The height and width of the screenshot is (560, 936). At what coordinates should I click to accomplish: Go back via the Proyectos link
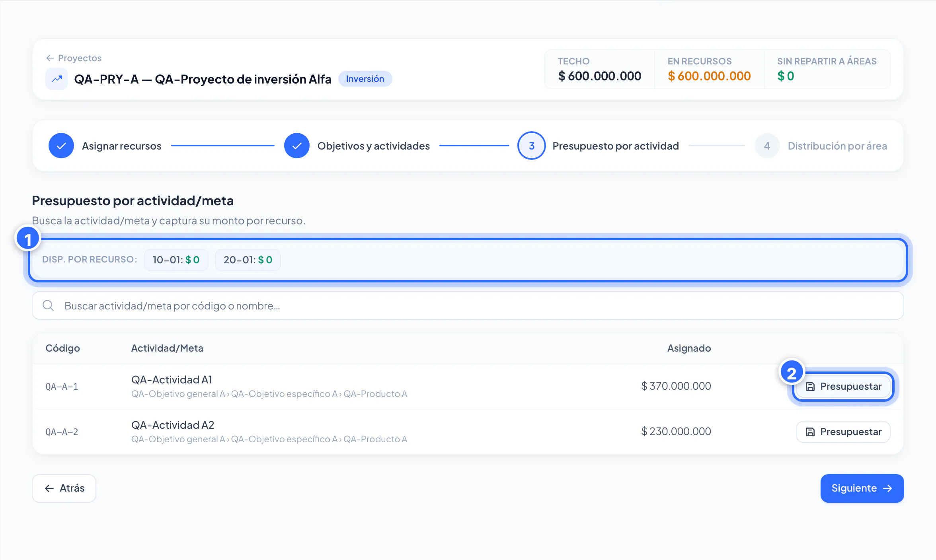pos(74,58)
